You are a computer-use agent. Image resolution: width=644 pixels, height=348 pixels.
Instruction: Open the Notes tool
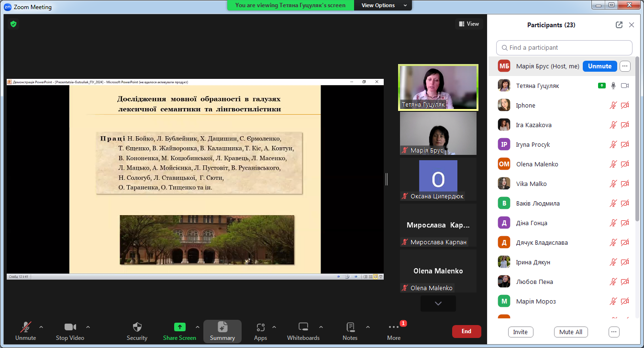point(350,327)
